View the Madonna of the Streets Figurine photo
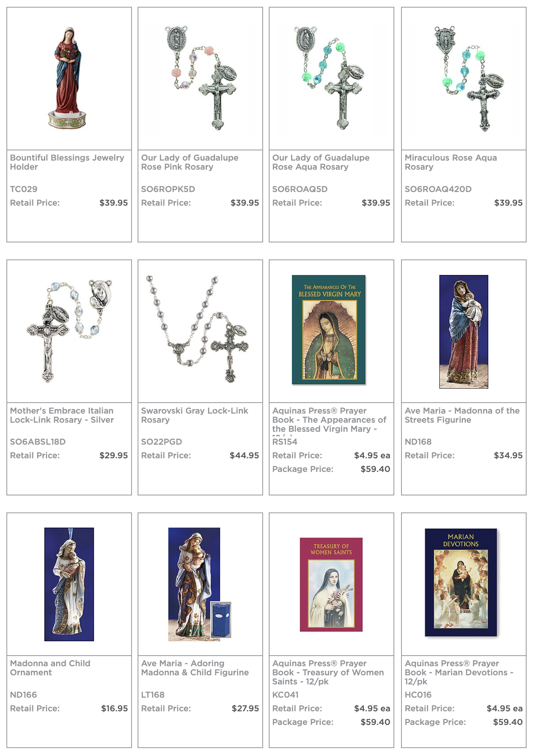The image size is (533, 756). pyautogui.click(x=463, y=331)
